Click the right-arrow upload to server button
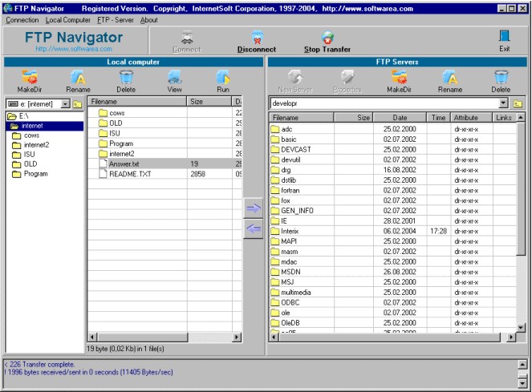Viewport: 532px width, 392px height. pos(254,208)
